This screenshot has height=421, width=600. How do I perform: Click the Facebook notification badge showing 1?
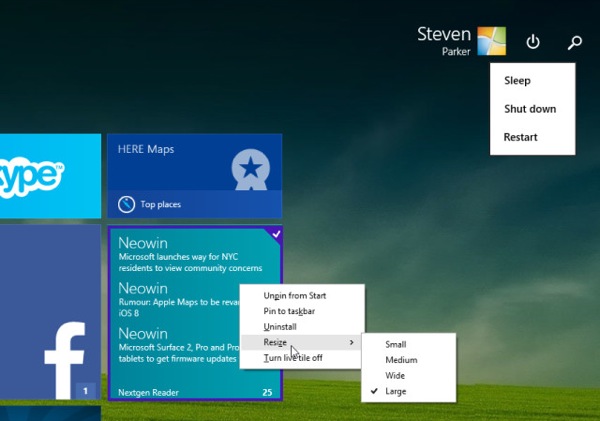pyautogui.click(x=85, y=391)
